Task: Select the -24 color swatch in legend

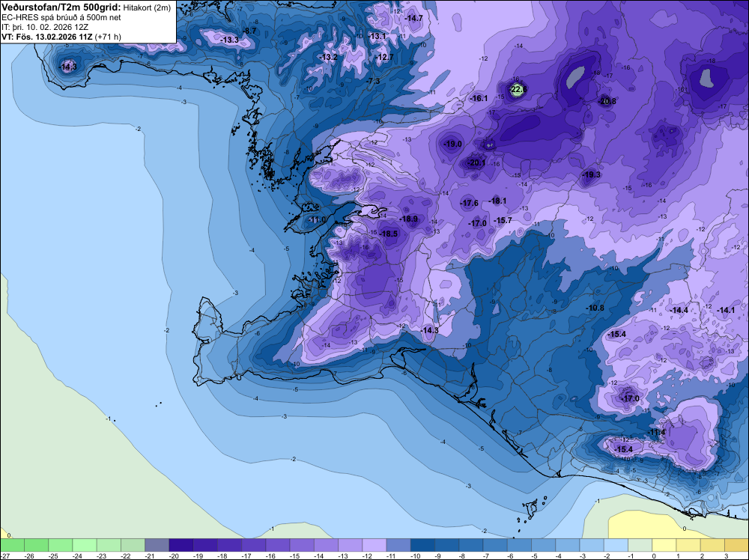Action: pos(85,545)
